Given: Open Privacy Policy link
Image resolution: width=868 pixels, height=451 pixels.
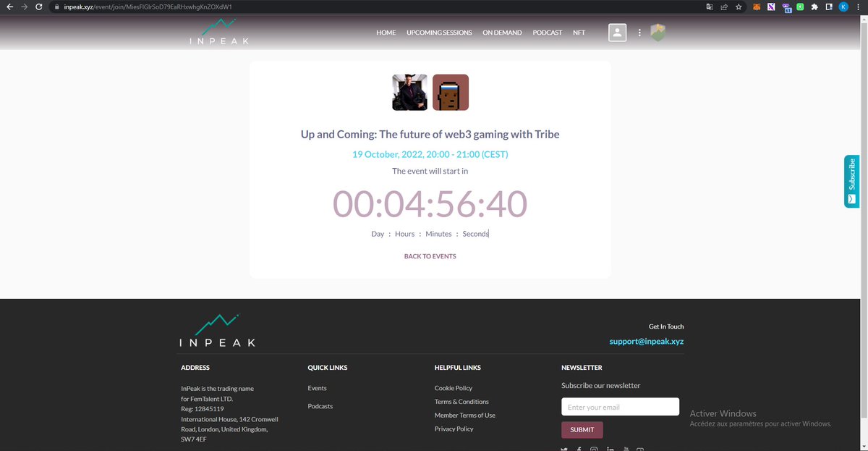Looking at the screenshot, I should click(454, 429).
